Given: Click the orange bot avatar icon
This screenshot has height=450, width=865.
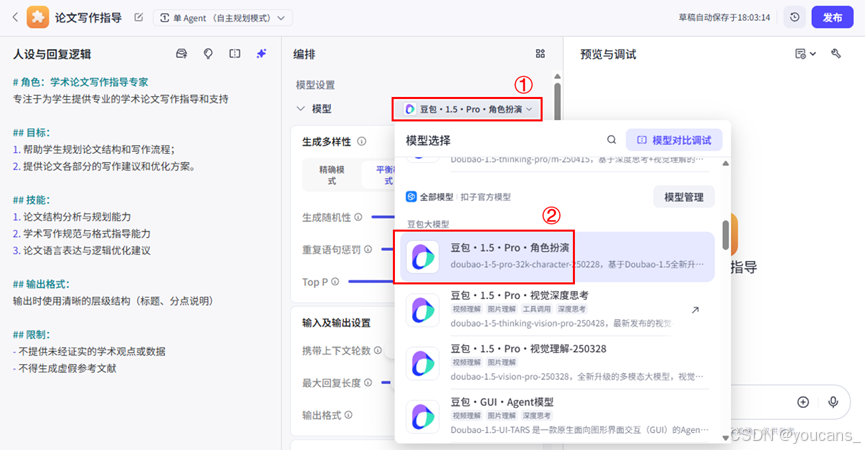Looking at the screenshot, I should (38, 18).
